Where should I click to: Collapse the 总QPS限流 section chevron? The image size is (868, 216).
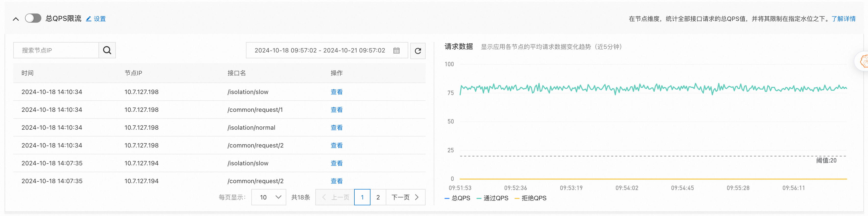(16, 19)
